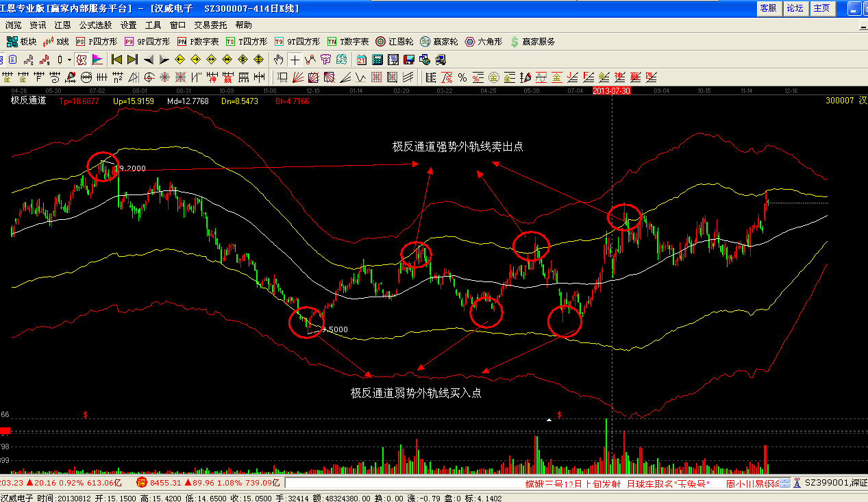This screenshot has height=502, width=868.
Task: Expand the candlestick type dropdown arrow
Action: [69, 60]
